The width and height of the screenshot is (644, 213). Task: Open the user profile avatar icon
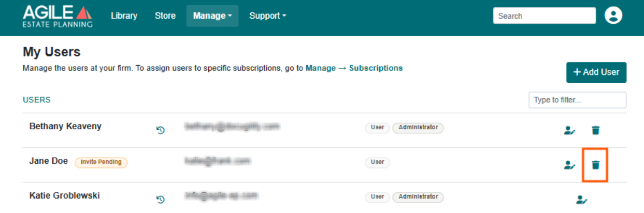point(613,16)
